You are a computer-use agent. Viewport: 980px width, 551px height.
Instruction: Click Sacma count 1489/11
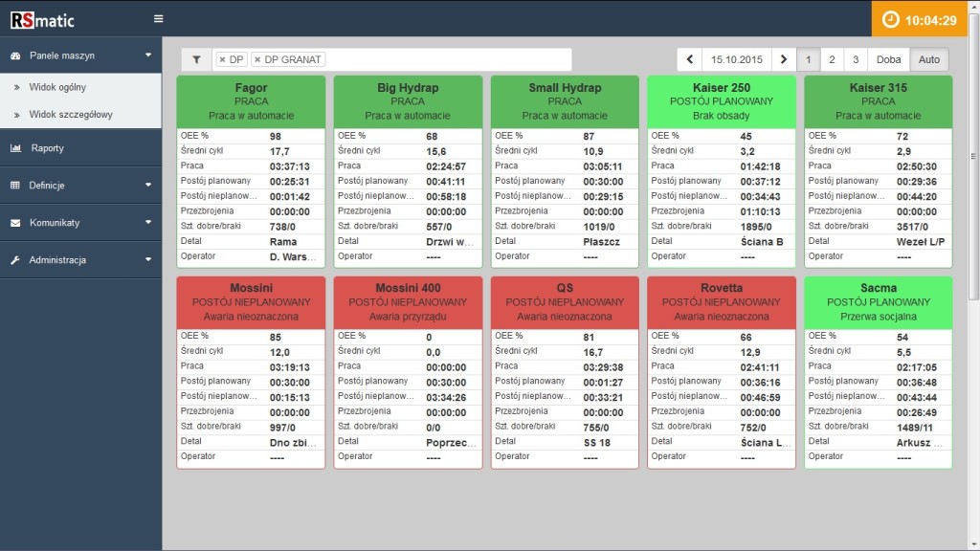pyautogui.click(x=914, y=428)
